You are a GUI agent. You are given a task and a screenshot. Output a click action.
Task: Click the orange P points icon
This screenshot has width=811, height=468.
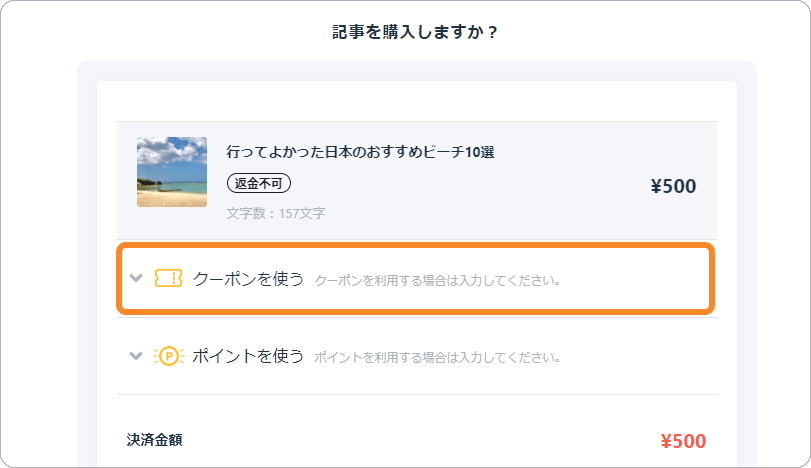tap(169, 356)
